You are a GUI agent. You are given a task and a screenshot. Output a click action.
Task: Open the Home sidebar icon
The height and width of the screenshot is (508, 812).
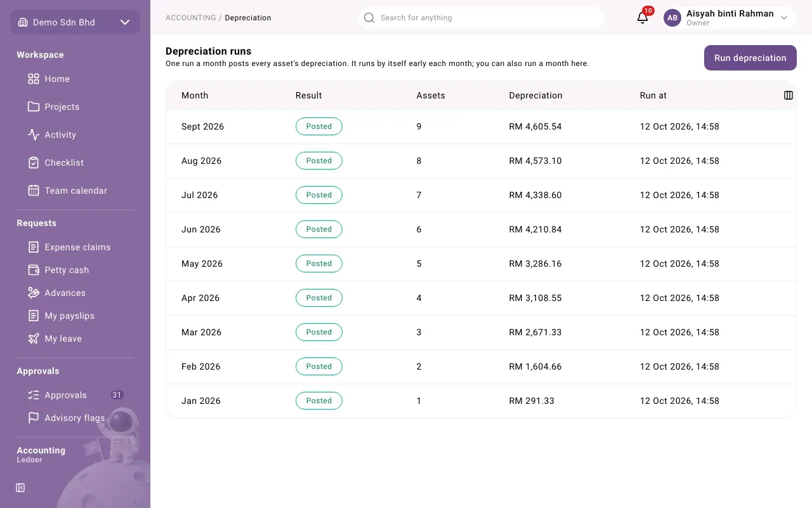click(34, 79)
